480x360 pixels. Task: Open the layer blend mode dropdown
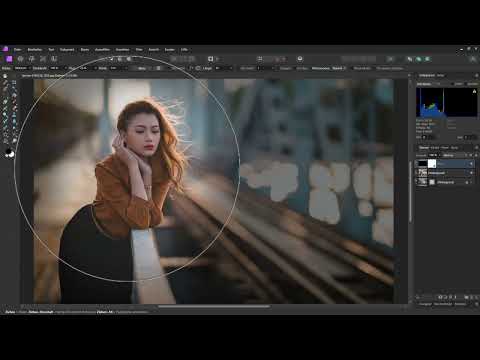tap(454, 155)
